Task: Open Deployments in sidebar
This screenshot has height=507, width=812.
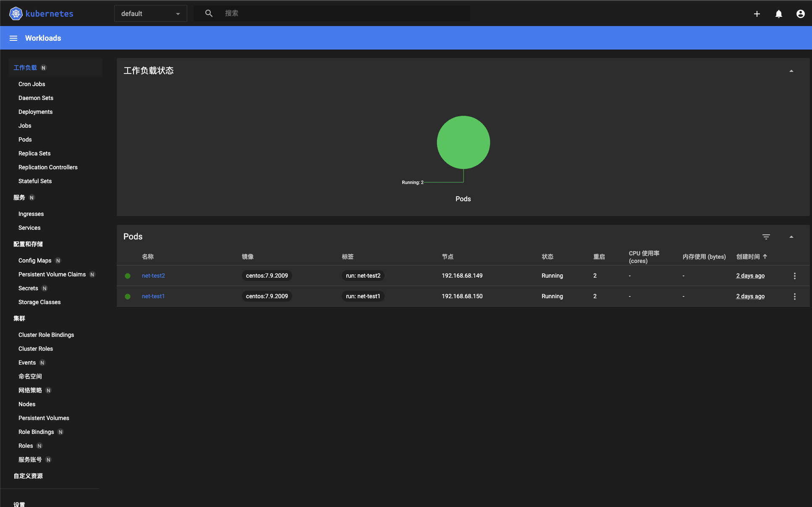Action: 36,112
